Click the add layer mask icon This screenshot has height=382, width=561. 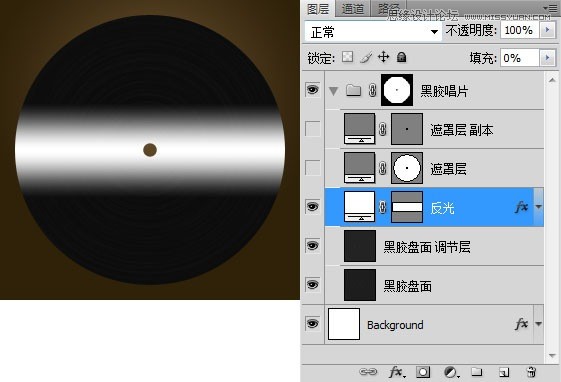pos(423,372)
